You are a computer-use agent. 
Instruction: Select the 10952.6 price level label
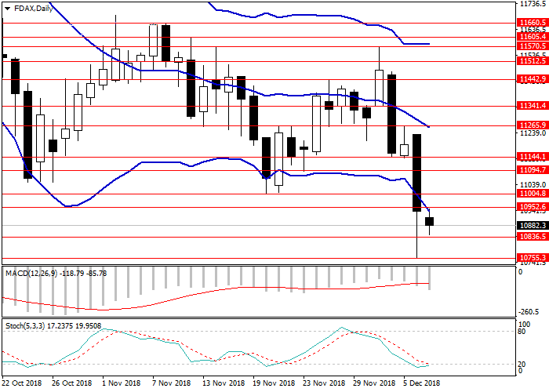coord(533,207)
